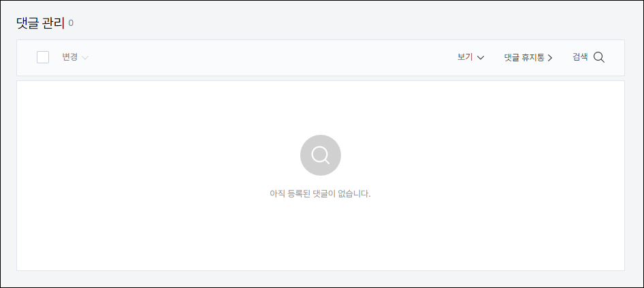The height and width of the screenshot is (288, 644).
Task: Click the magnifier icon next to 검색
Action: (599, 57)
